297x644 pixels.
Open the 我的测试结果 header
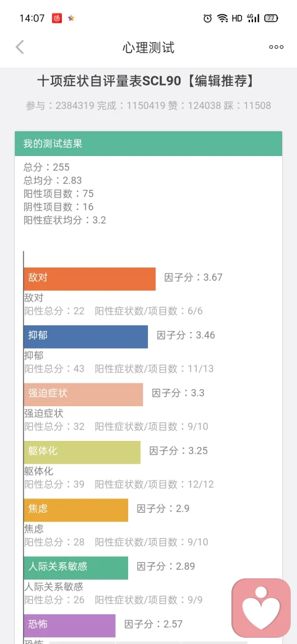148,144
